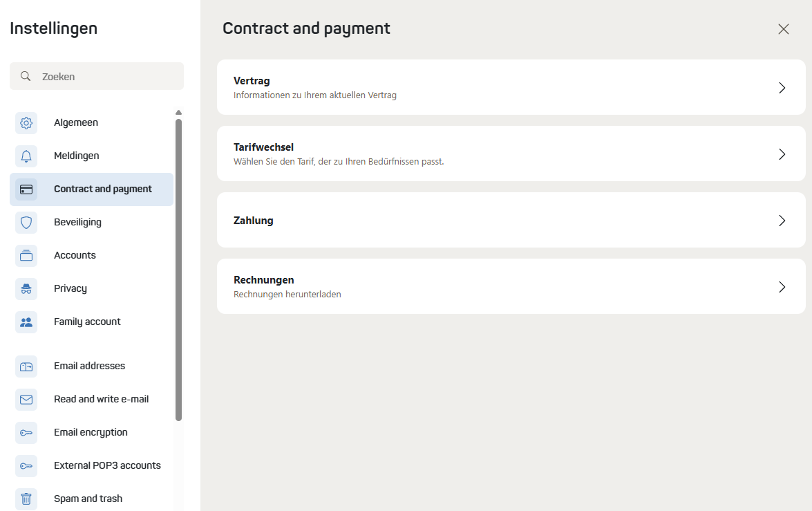Open the Vertrag contract information card
812x511 pixels.
tap(484, 87)
